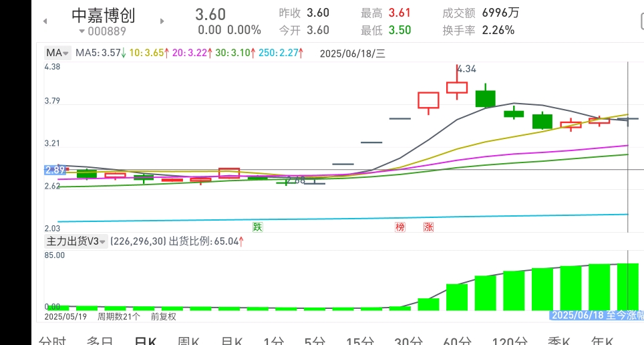The height and width of the screenshot is (345, 644).
Task: Go to next stock with right arrow
Action: click(x=162, y=21)
